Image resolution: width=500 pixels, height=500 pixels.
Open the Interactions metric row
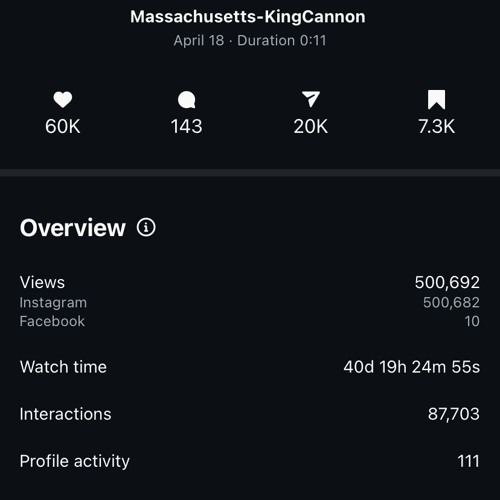250,414
